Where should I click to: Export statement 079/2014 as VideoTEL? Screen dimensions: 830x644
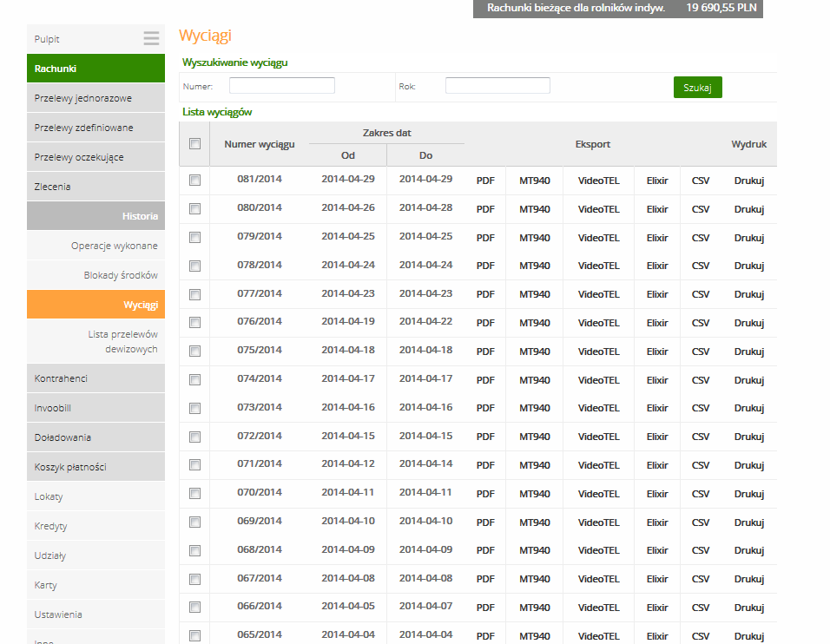point(599,238)
